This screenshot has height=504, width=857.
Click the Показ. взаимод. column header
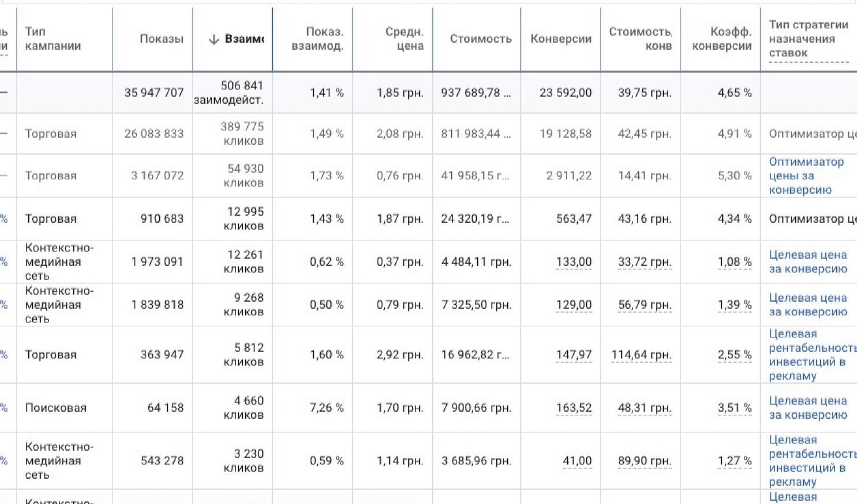pyautogui.click(x=317, y=39)
